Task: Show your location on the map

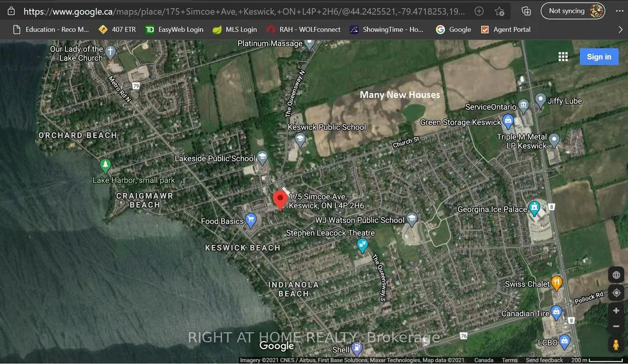Action: (x=616, y=293)
